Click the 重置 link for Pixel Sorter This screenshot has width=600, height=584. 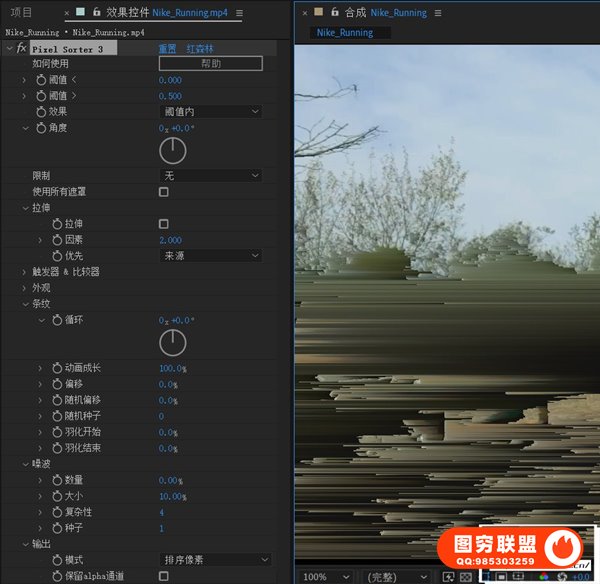tap(167, 48)
